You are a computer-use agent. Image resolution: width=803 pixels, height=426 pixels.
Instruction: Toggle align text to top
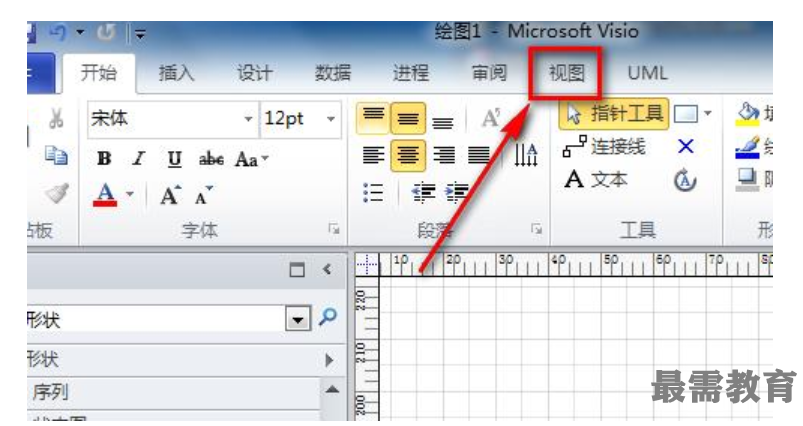pyautogui.click(x=373, y=118)
